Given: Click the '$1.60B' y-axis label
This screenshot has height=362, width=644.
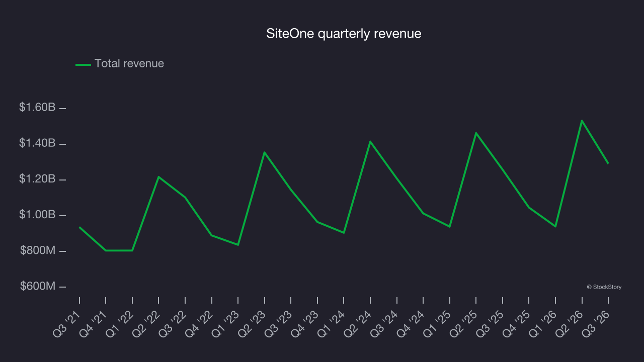Looking at the screenshot, I should coord(37,108).
